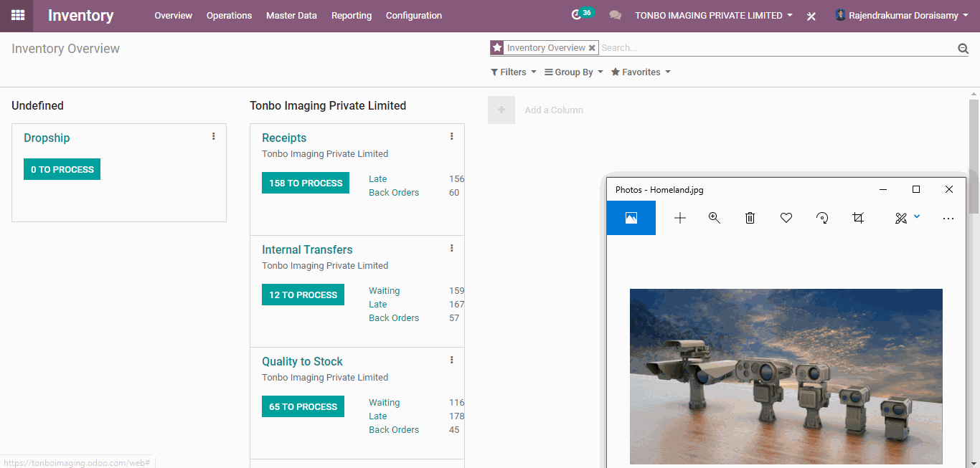Open the Operations menu

pyautogui.click(x=229, y=15)
